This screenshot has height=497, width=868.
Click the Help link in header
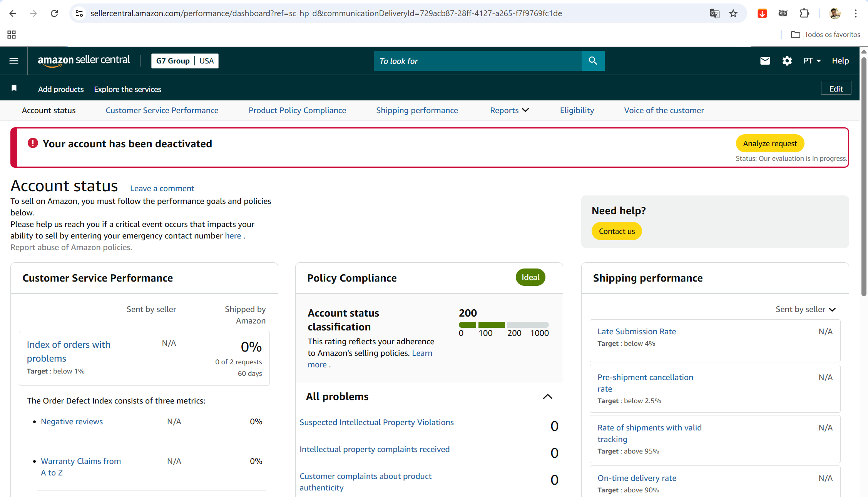(840, 61)
